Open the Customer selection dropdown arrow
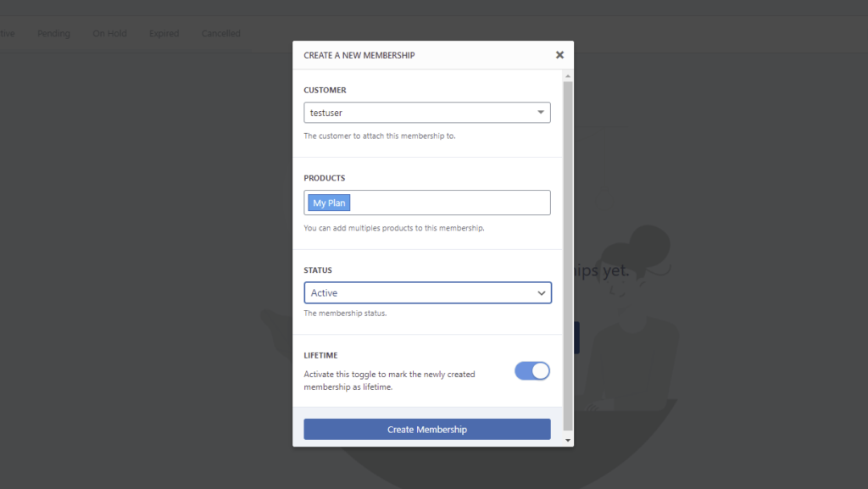This screenshot has height=489, width=868. pyautogui.click(x=540, y=112)
